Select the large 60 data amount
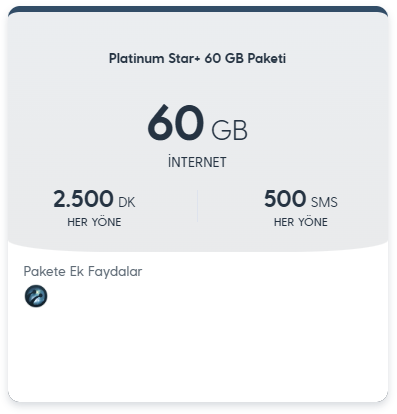Viewport: 397px width, 414px height. (176, 122)
